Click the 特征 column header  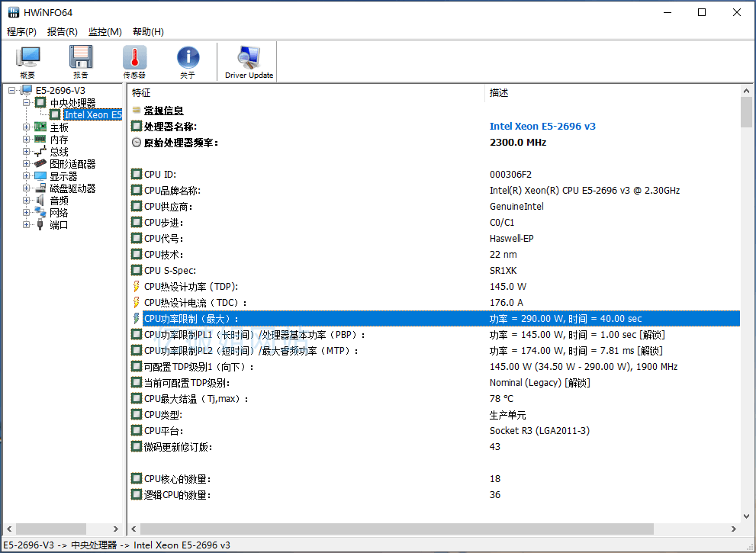click(x=305, y=93)
